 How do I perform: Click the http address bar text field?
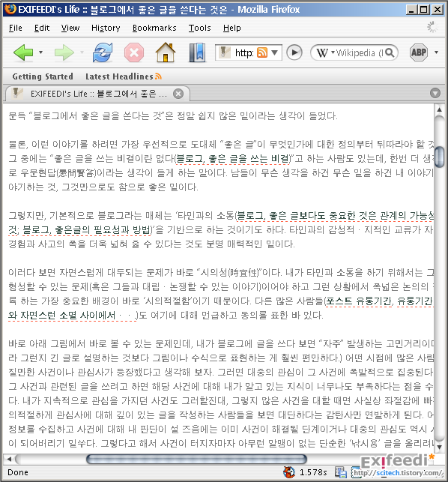[244, 53]
